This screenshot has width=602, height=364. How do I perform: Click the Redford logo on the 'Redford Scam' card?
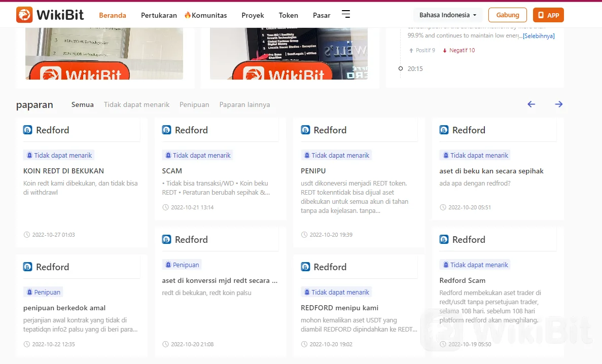[444, 240]
